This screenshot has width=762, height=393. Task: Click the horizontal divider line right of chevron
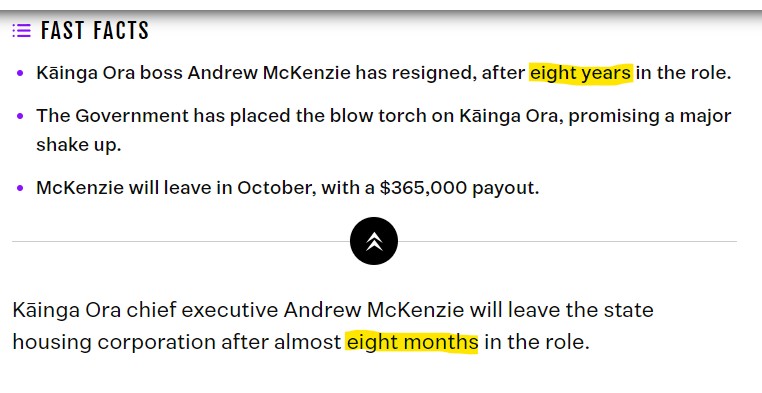point(567,241)
